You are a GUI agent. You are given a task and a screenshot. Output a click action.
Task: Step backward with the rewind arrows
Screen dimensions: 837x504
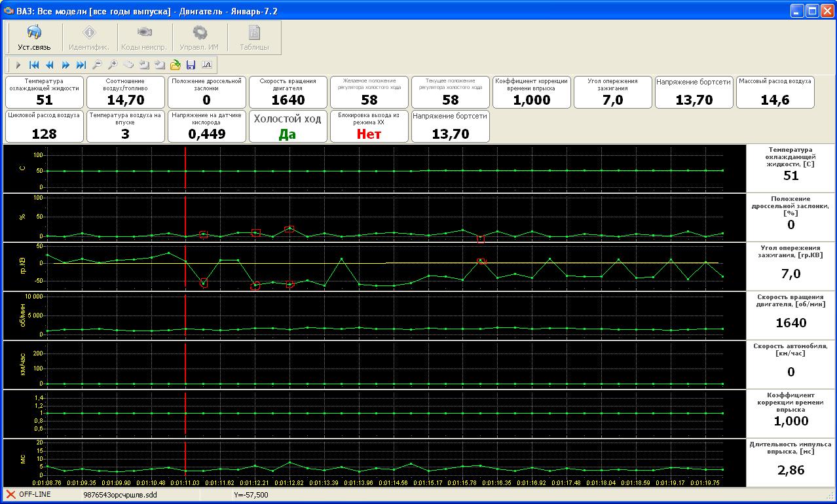[x=50, y=65]
